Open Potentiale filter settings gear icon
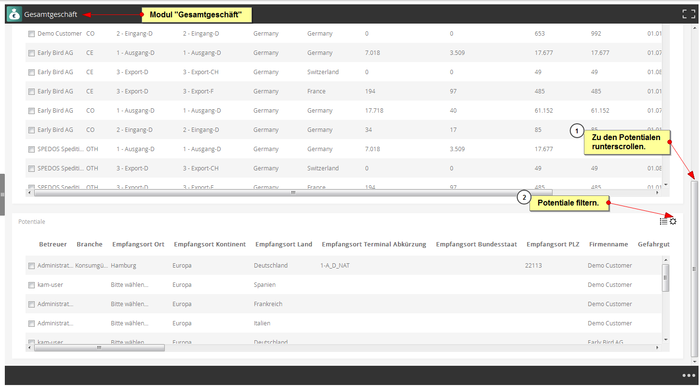Viewport: 700px width, 386px height. 673,221
